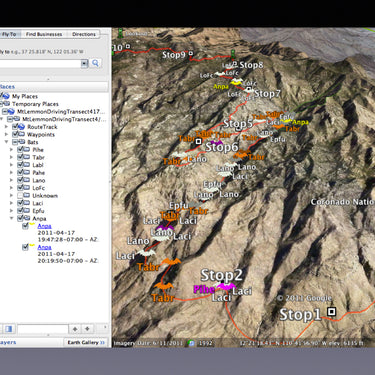Open the first Anpa link dated 19:47:28
The image size is (375, 375).
tap(44, 226)
